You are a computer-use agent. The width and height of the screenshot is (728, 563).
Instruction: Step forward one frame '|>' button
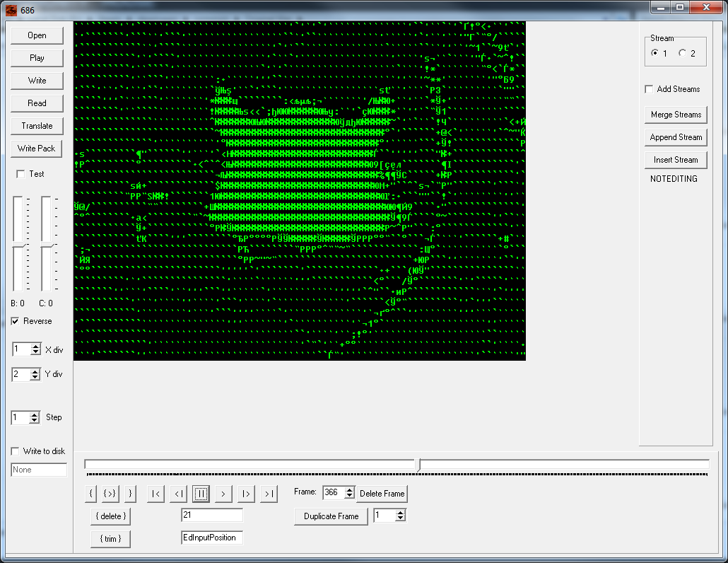pos(246,494)
